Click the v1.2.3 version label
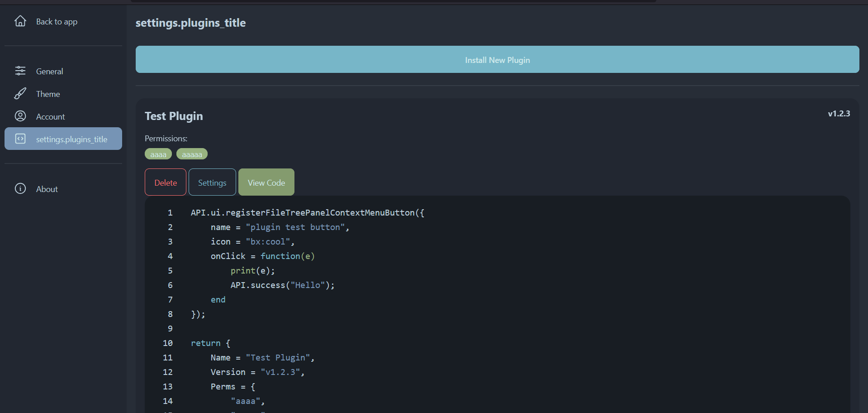 coord(839,114)
